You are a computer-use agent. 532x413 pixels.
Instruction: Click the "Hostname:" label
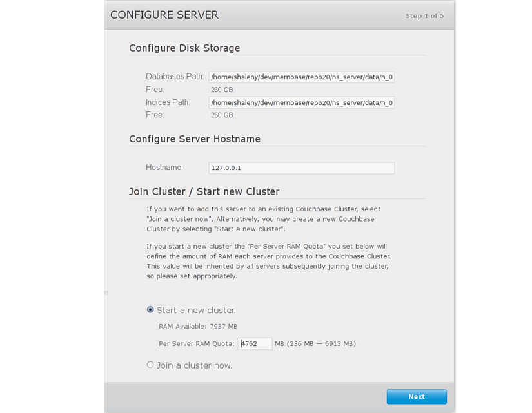164,168
